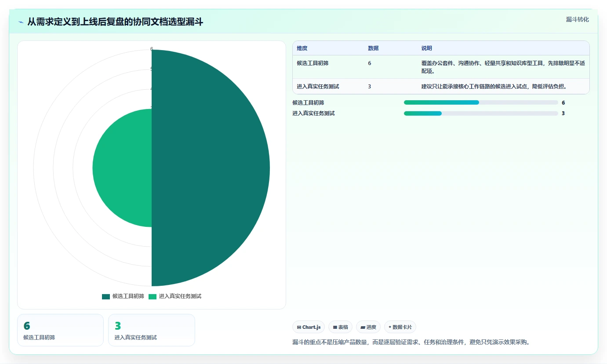The image size is (607, 364).
Task: Select the 进度 tag chip
Action: point(368,327)
